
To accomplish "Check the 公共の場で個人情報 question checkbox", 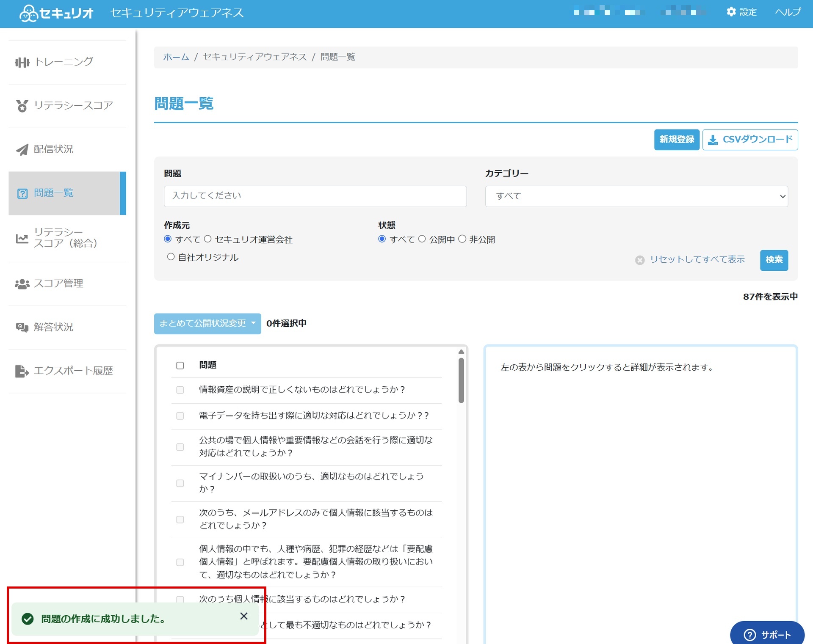I will [x=180, y=447].
